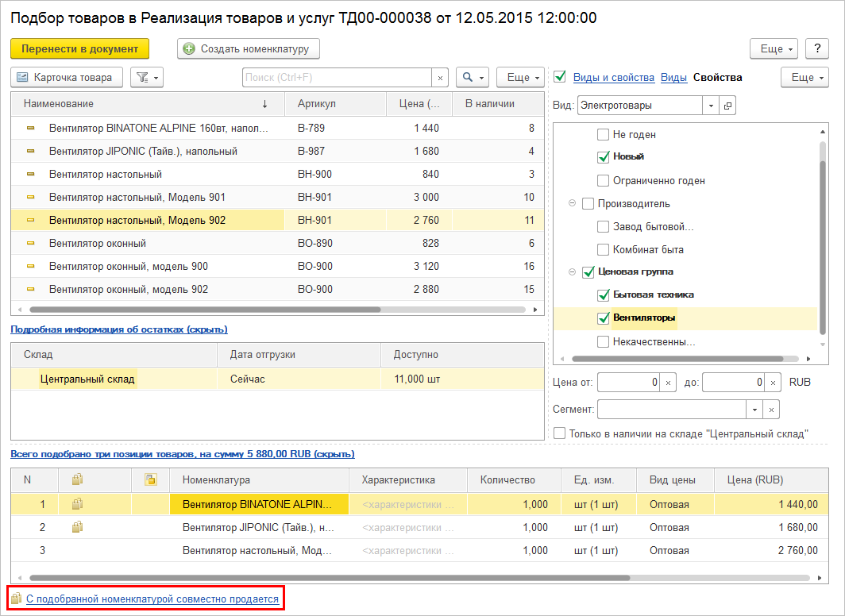Open the top-right Еще menu
Screen dimensions: 845x616
point(774,48)
